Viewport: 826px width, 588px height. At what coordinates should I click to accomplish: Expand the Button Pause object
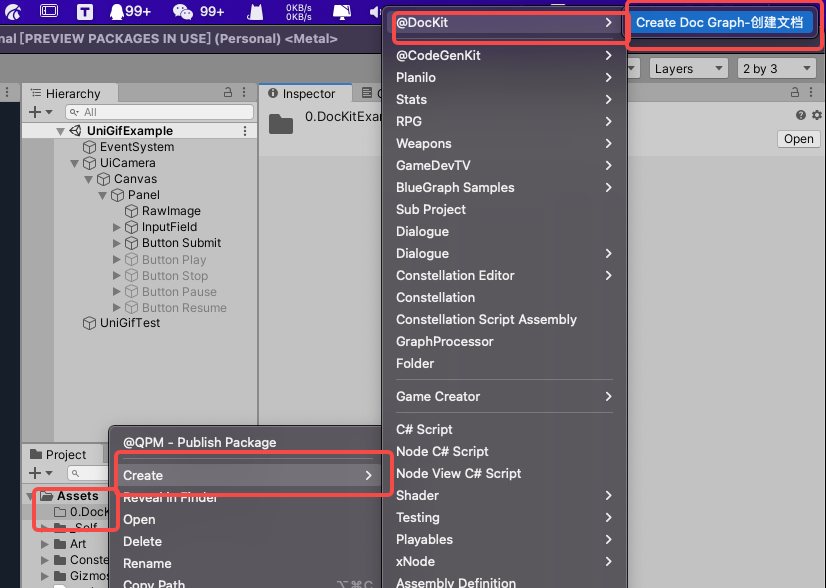pyautogui.click(x=117, y=291)
